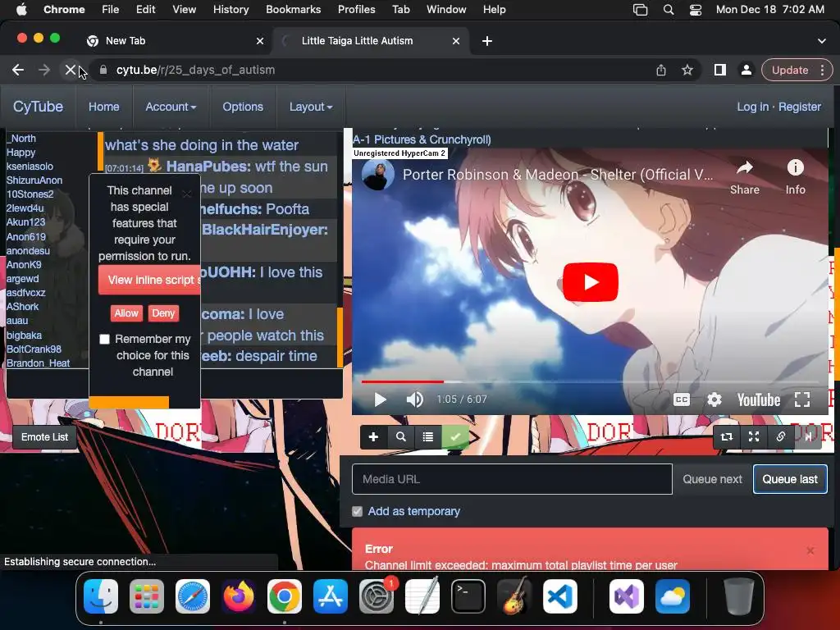Click the Media URL input field

(x=512, y=479)
